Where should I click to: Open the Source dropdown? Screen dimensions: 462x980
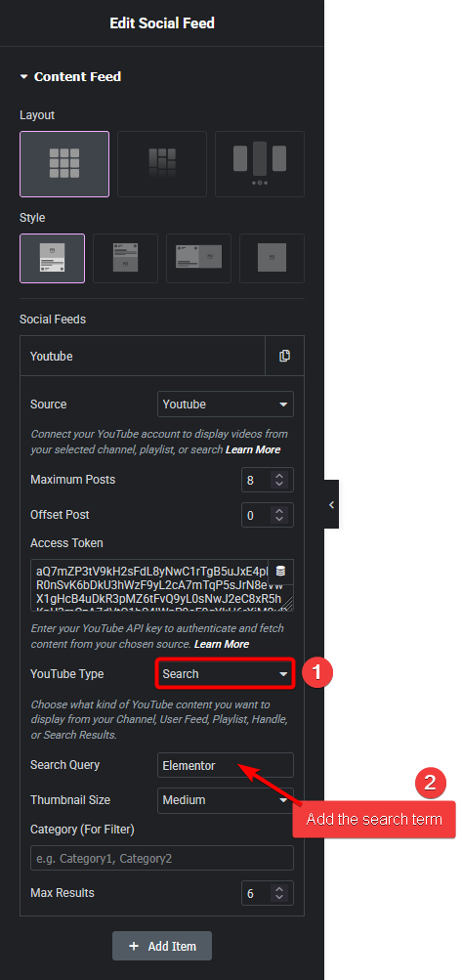pos(225,405)
